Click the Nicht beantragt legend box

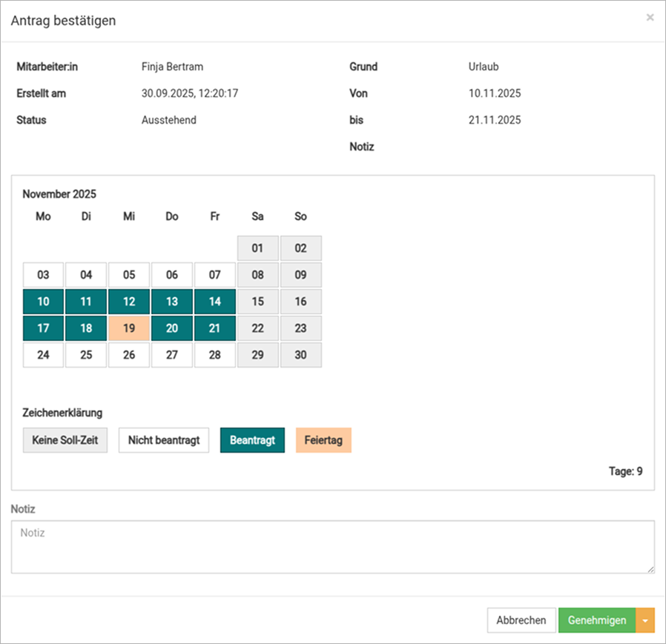[164, 439]
